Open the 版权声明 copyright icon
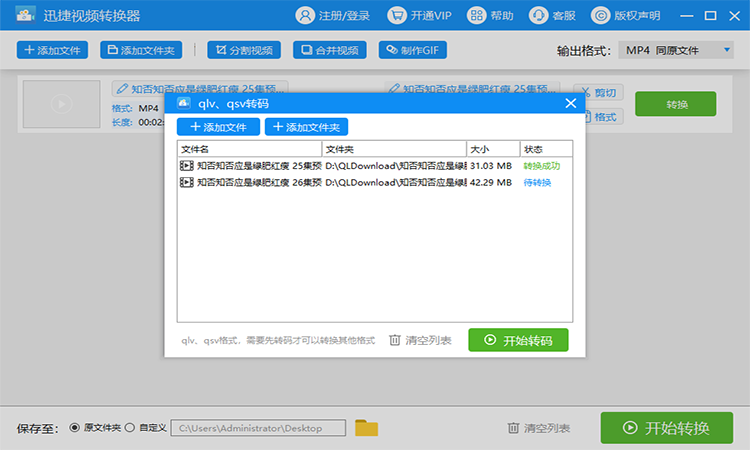Viewport: 750px width, 450px height. (x=601, y=15)
